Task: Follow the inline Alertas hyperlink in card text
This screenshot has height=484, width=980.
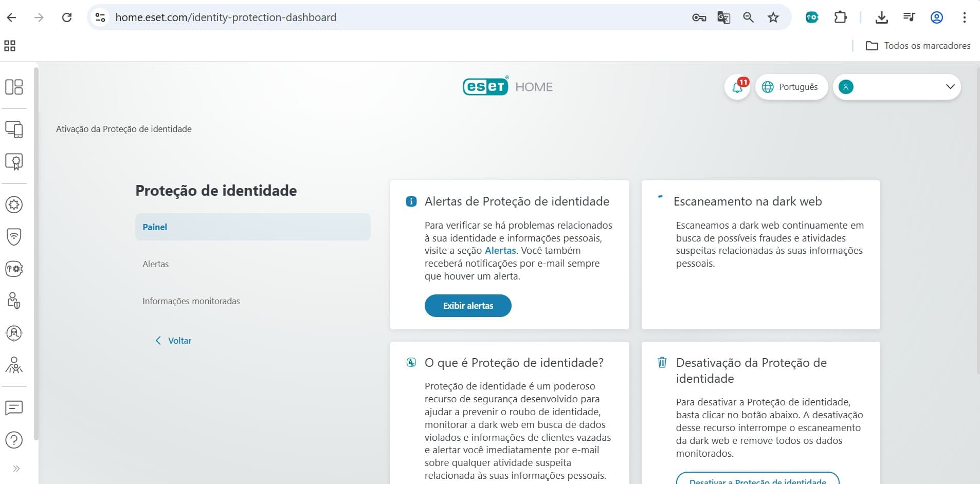Action: tap(500, 251)
